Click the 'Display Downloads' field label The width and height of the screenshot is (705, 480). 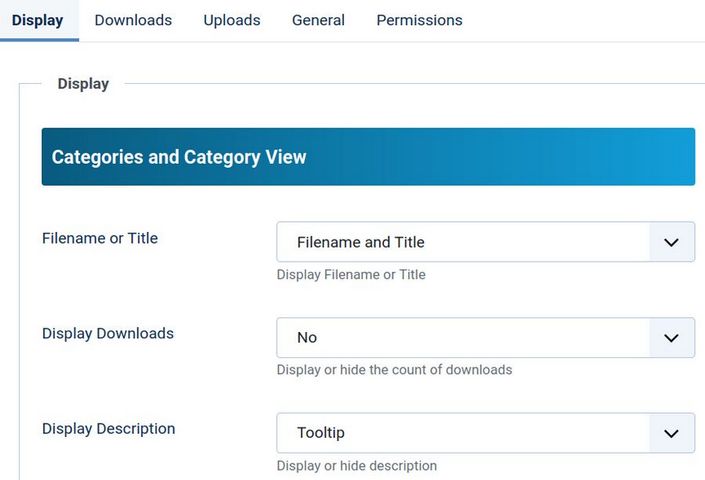click(108, 333)
